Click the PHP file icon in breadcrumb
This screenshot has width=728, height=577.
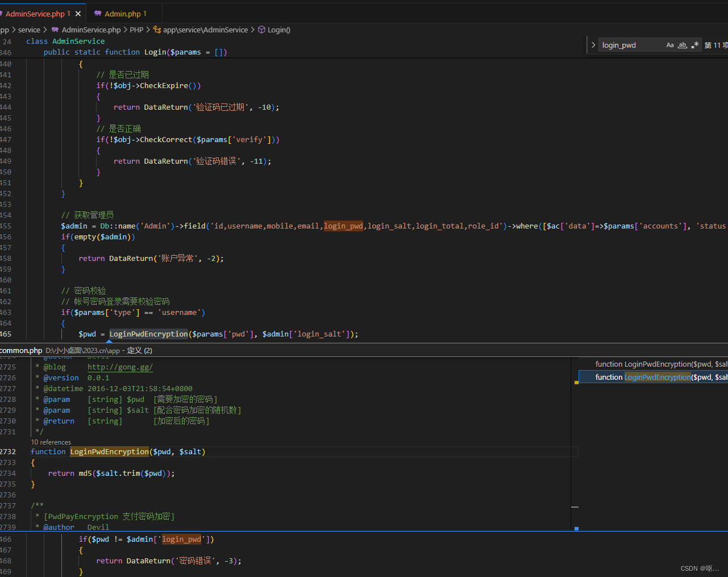pos(55,30)
